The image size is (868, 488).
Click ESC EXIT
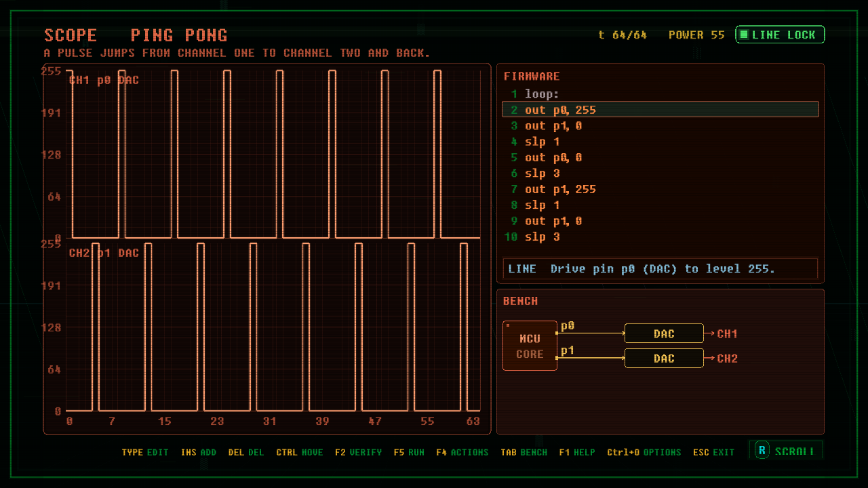click(713, 452)
